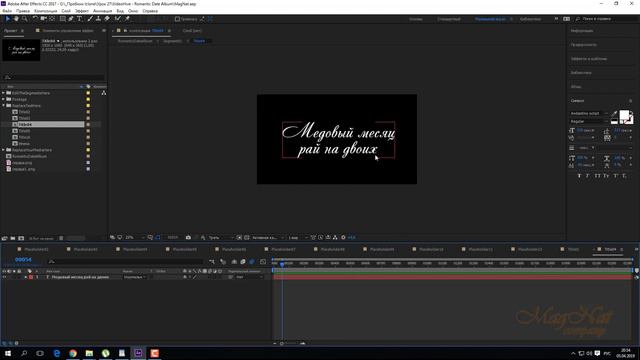Select the Brush tool
Screen dimensions: 640x360
(x=90, y=19)
